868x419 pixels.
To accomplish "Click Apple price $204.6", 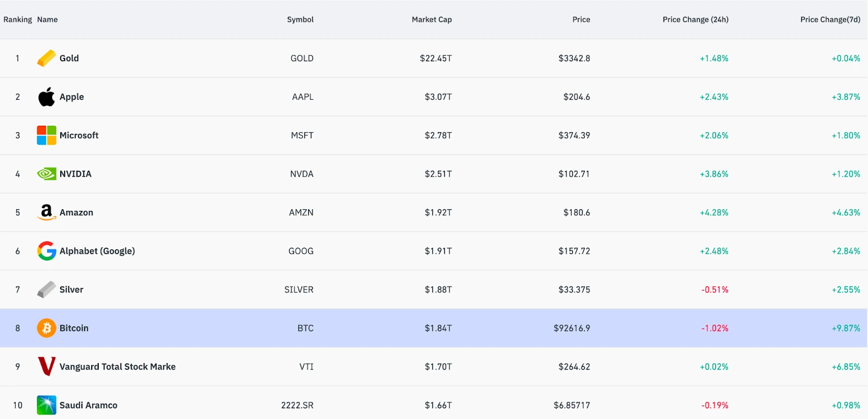I will [577, 96].
